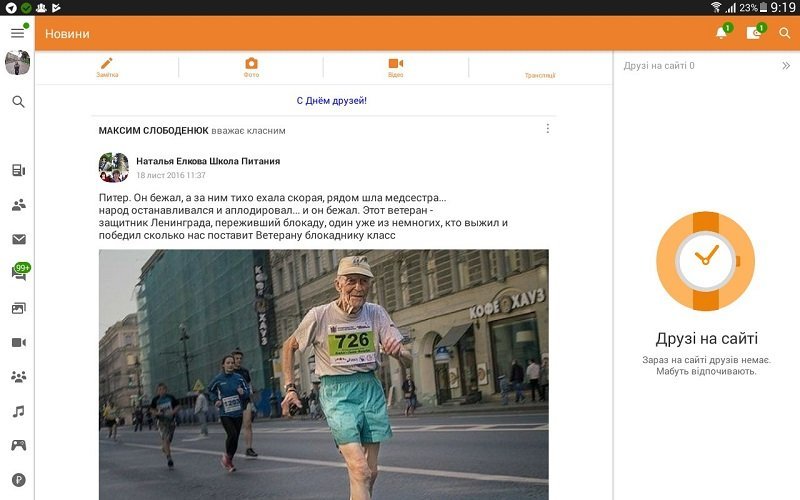Select the Фото tab
800x500 pixels.
tap(251, 67)
